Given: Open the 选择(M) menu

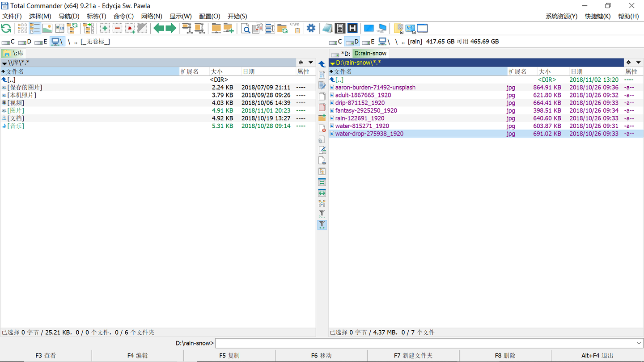Looking at the screenshot, I should [40, 16].
